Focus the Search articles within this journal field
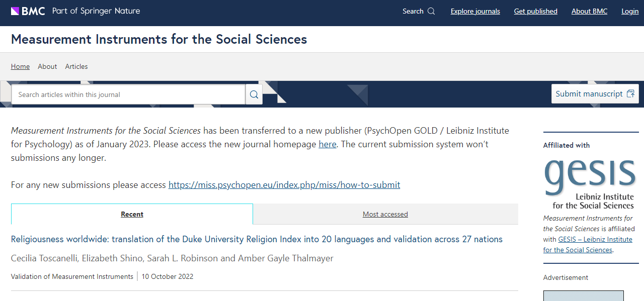Viewport: 644px width, 301px height. 128,94
